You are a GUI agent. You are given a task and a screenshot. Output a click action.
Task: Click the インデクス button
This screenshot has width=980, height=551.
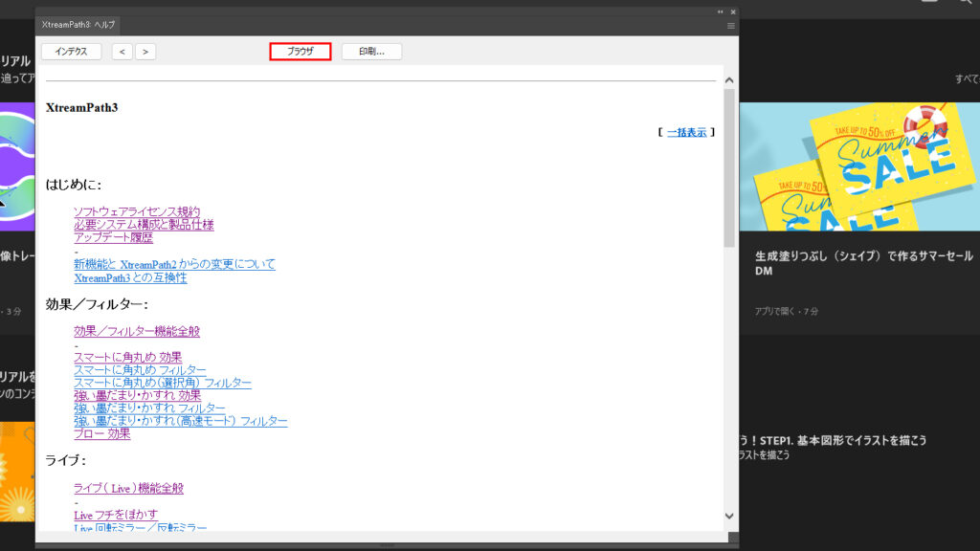pos(71,52)
